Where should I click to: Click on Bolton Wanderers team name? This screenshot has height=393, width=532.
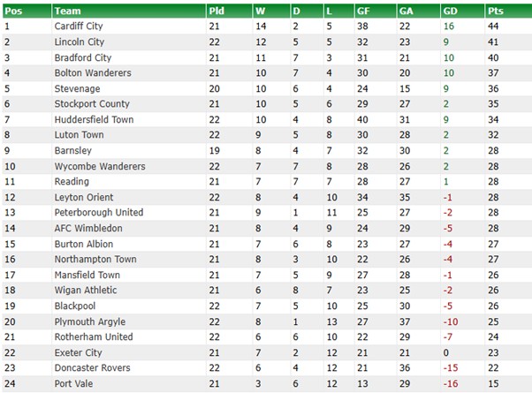(x=92, y=72)
